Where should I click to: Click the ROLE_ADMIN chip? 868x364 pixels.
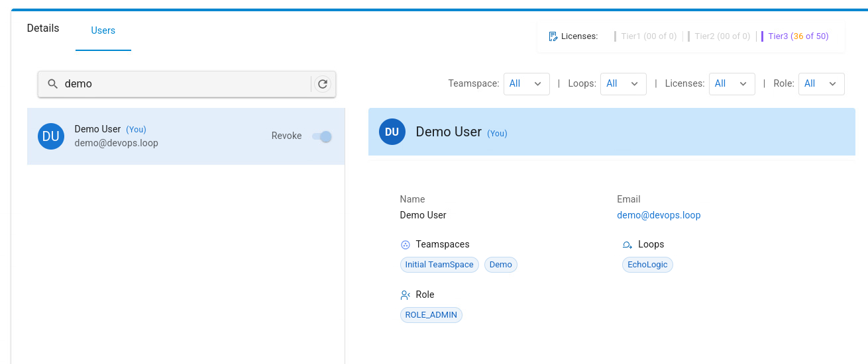click(x=431, y=315)
